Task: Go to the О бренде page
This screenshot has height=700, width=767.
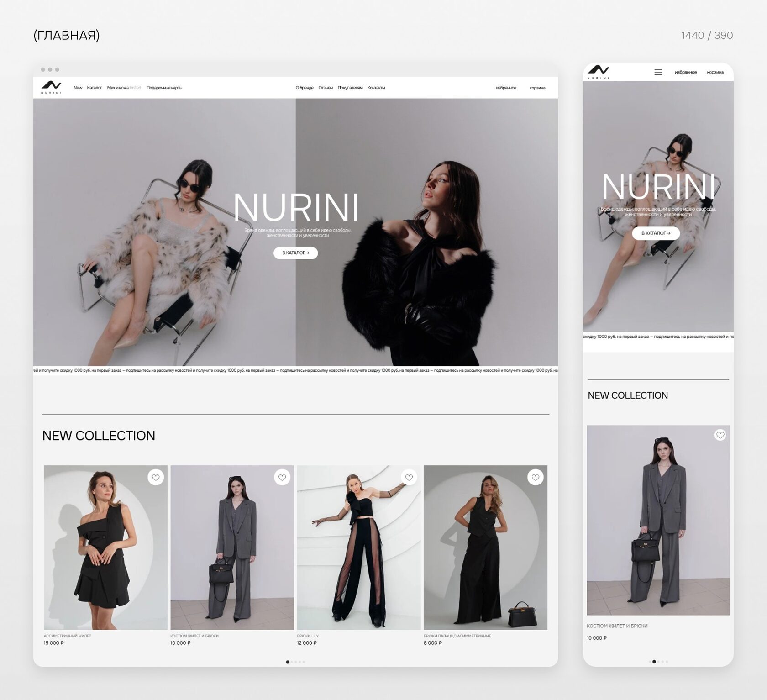Action: coord(305,88)
